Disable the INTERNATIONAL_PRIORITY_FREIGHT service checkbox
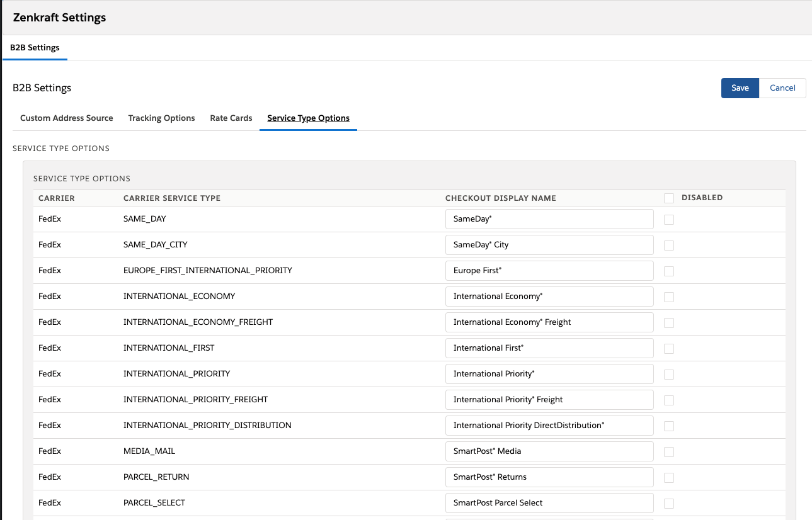The image size is (812, 520). [x=669, y=400]
